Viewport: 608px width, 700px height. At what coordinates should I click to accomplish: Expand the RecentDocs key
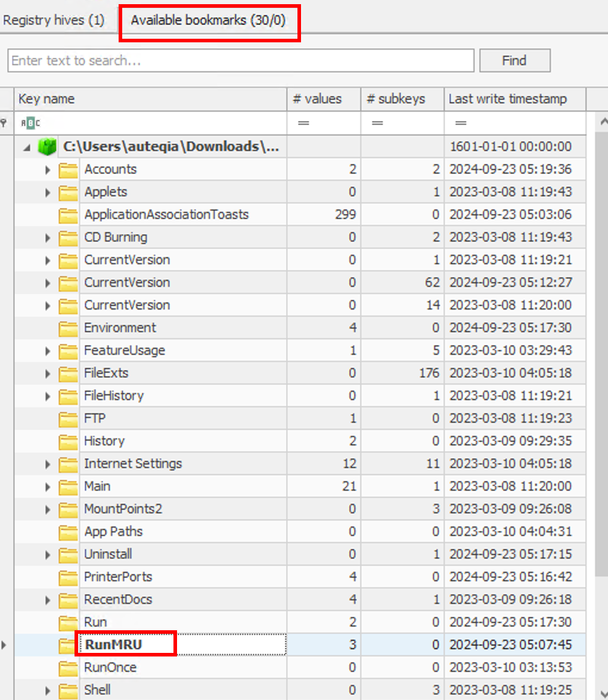tap(48, 600)
